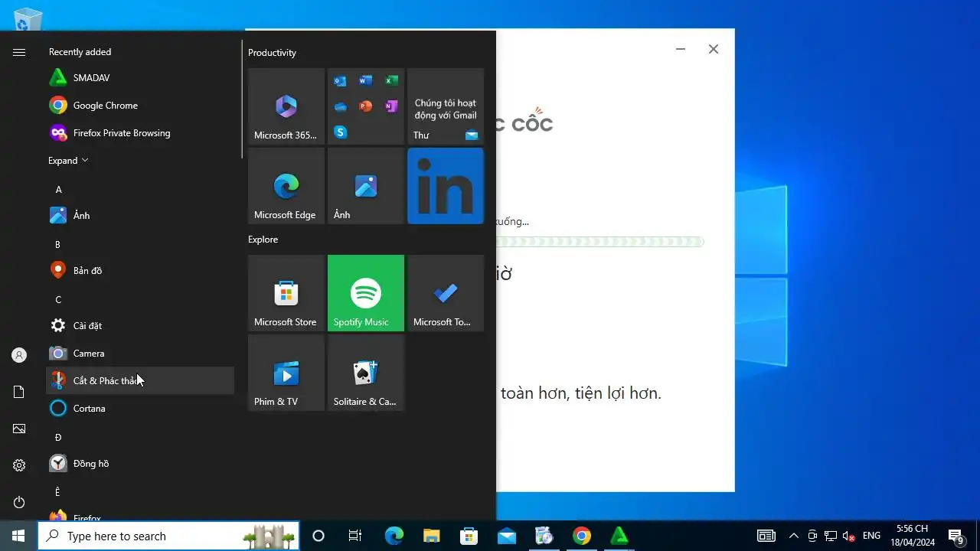Image resolution: width=980 pixels, height=551 pixels.
Task: Toggle the Start menu hamburger navigation
Action: point(19,52)
